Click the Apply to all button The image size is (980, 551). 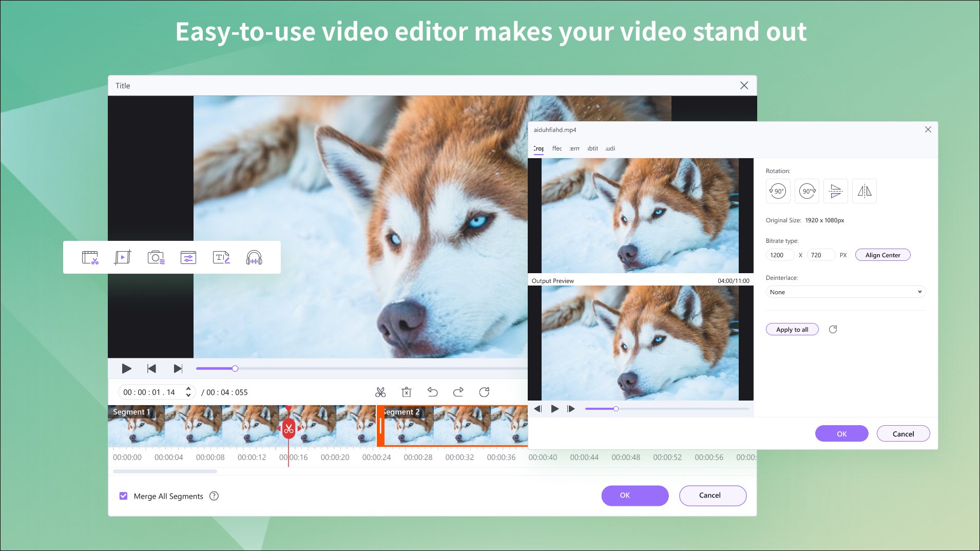click(792, 330)
